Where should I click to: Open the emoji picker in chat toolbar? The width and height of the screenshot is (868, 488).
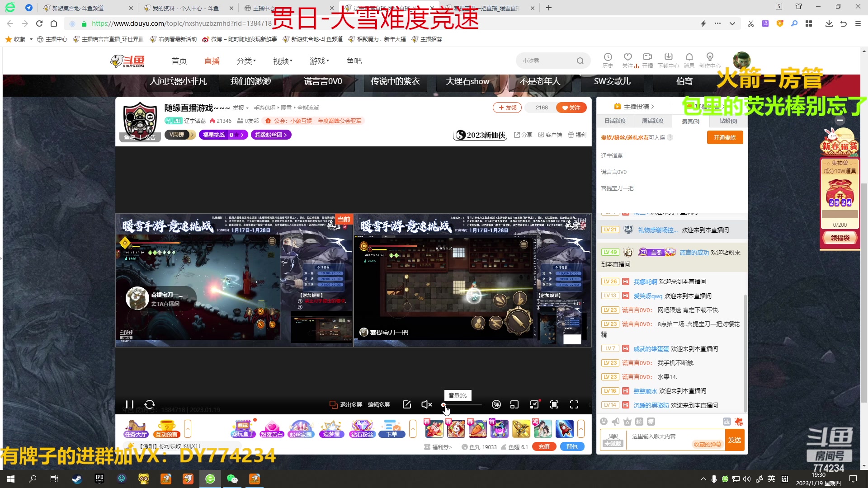point(604,422)
